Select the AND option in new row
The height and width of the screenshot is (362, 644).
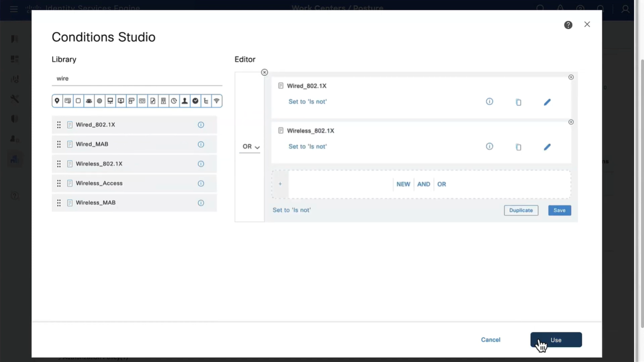[424, 184]
